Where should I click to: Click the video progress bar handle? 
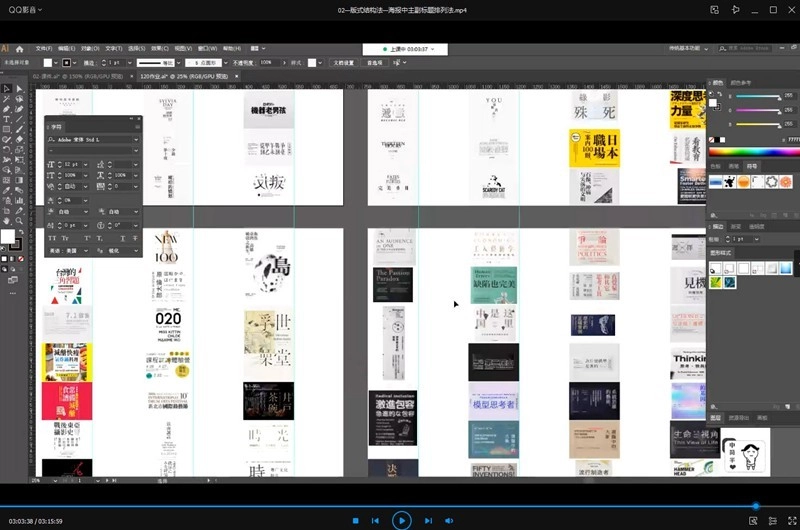tap(756, 505)
